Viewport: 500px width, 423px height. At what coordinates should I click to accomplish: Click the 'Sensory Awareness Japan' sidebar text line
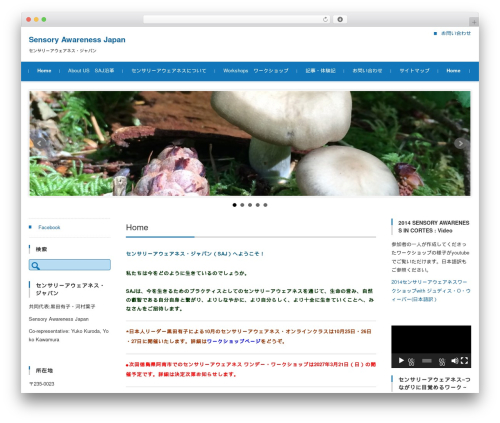(59, 319)
